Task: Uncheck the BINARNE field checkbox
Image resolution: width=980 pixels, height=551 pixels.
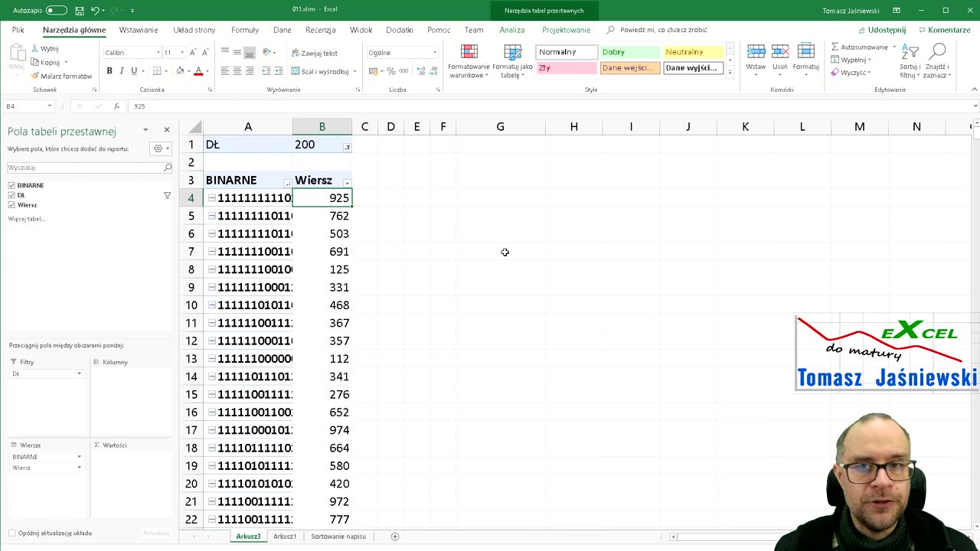Action: tap(11, 185)
